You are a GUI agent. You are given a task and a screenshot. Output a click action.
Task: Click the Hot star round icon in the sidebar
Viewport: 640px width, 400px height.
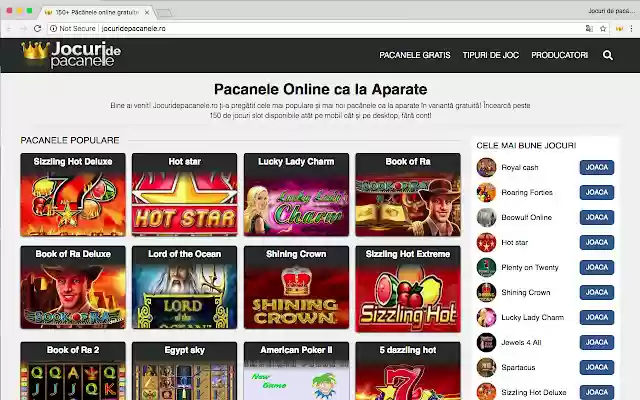point(486,242)
